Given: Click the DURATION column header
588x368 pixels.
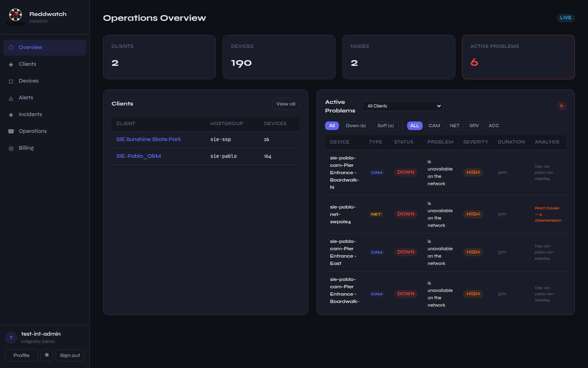Looking at the screenshot, I should (511, 142).
